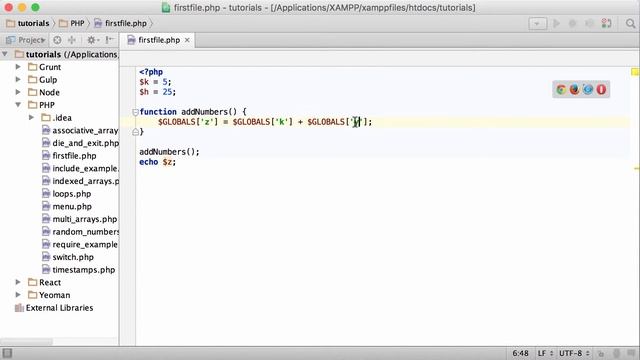Toggle listening for PHP debug connections
The height and width of the screenshot is (360, 640).
tap(607, 24)
